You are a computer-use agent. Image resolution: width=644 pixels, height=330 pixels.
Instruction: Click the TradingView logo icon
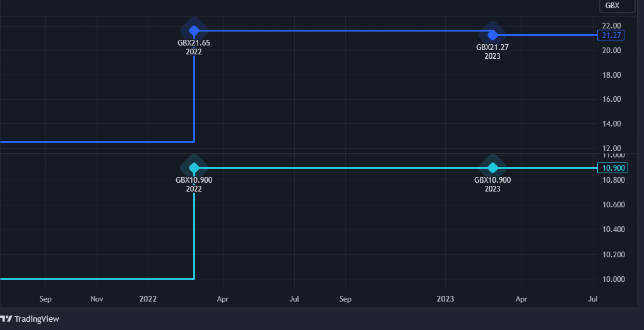coord(6,319)
